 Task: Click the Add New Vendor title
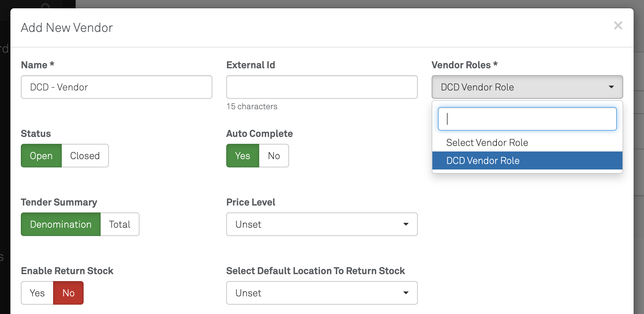[x=67, y=28]
